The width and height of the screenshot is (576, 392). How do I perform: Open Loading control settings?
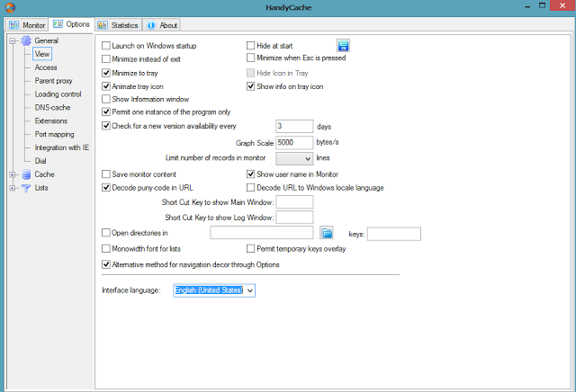point(58,94)
